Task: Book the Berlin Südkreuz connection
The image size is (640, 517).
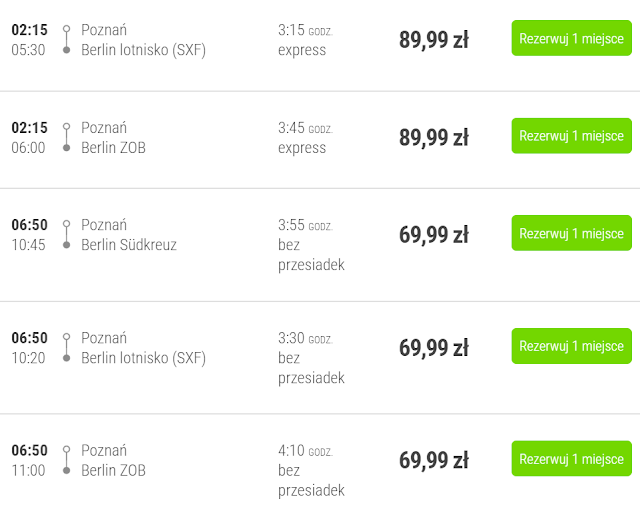Action: click(571, 233)
